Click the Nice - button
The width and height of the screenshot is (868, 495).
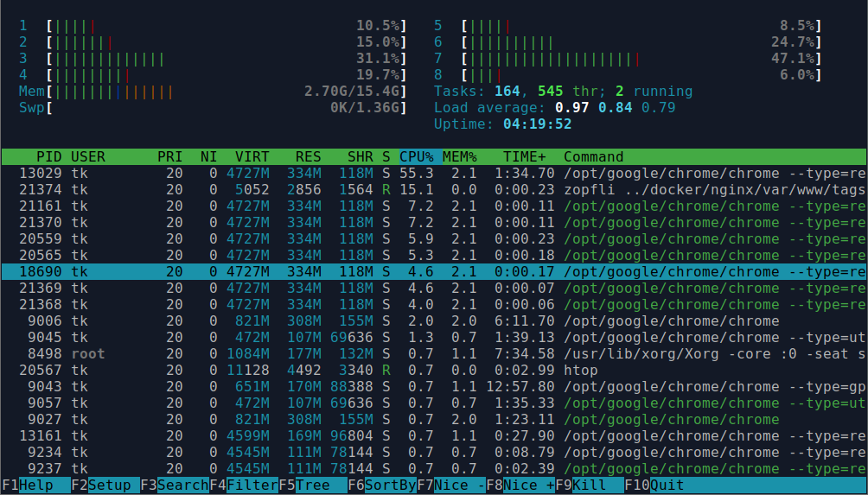click(451, 485)
